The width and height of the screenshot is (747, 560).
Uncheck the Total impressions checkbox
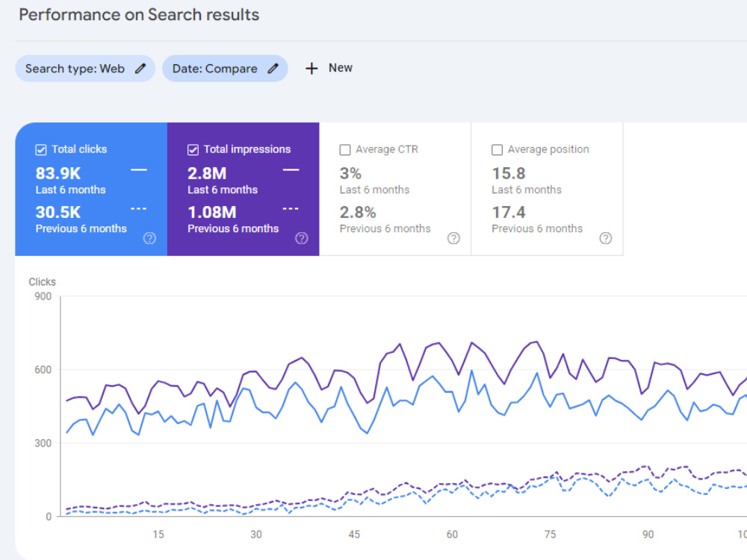click(193, 150)
